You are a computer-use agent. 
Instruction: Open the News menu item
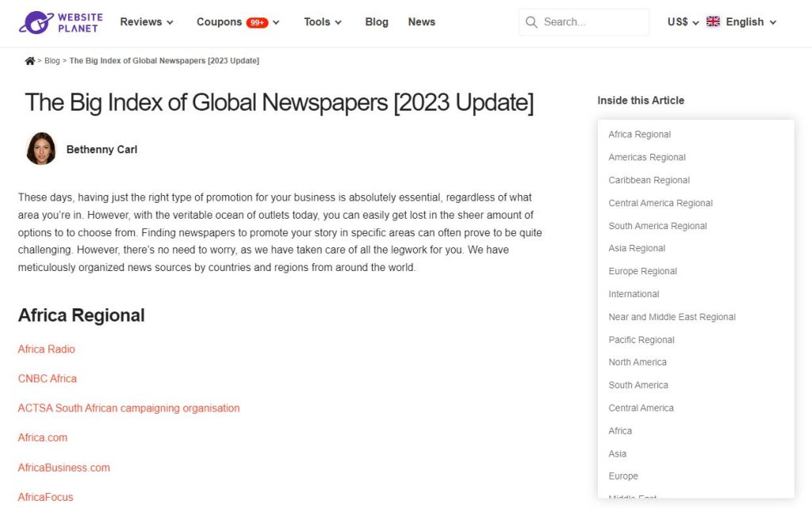point(421,22)
